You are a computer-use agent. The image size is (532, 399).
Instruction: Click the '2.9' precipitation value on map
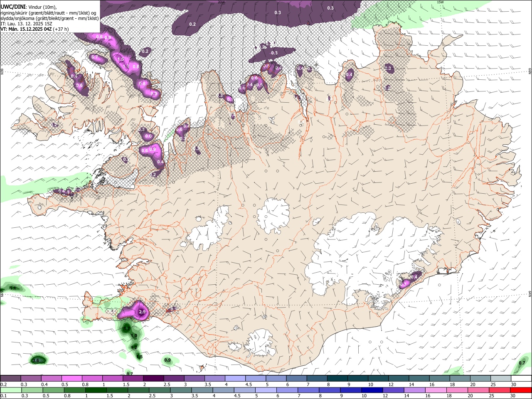(x=142, y=312)
